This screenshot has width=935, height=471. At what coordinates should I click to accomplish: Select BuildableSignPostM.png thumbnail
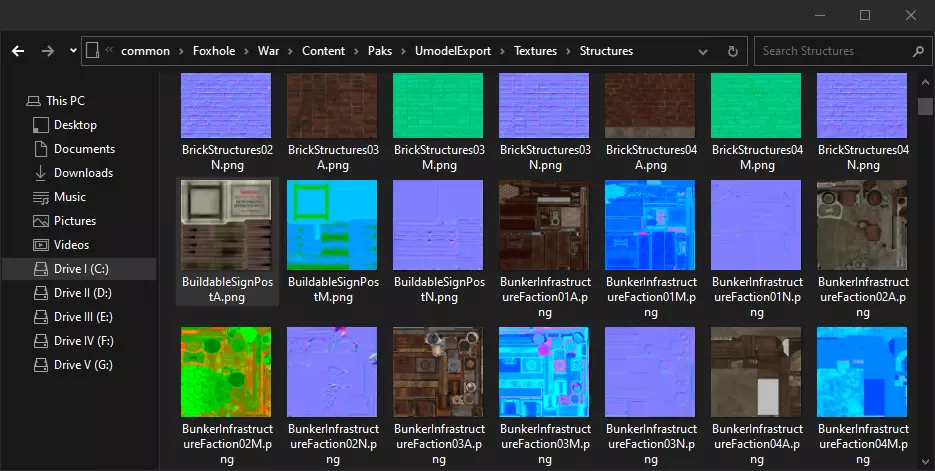(x=332, y=225)
